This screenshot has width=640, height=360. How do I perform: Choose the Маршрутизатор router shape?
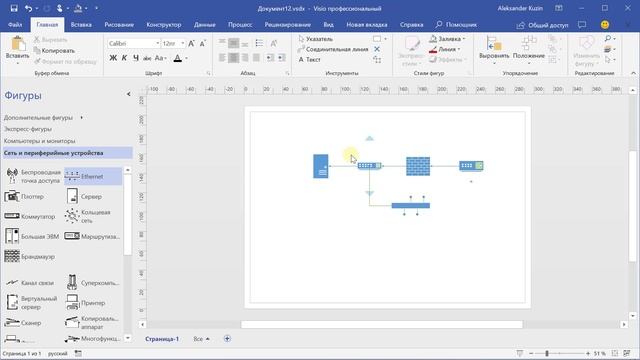(93, 236)
